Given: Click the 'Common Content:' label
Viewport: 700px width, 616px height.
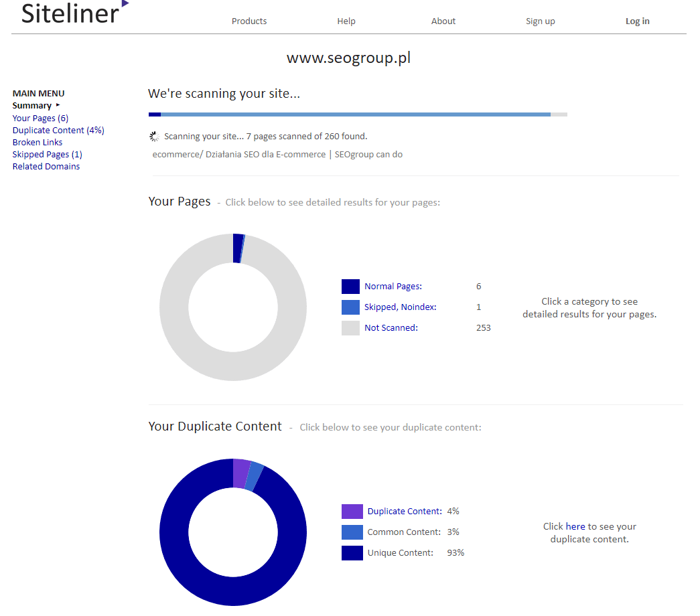Looking at the screenshot, I should pos(404,532).
